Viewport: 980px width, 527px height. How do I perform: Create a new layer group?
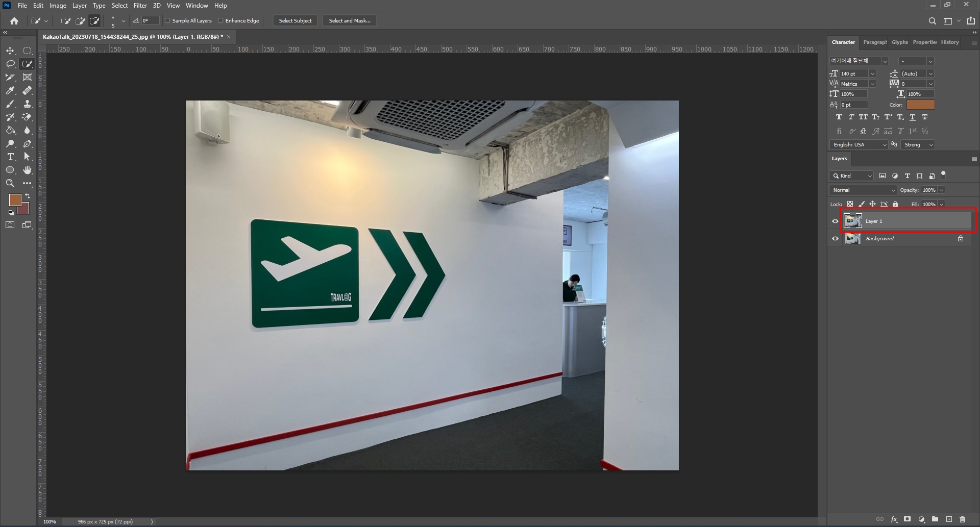tap(935, 519)
